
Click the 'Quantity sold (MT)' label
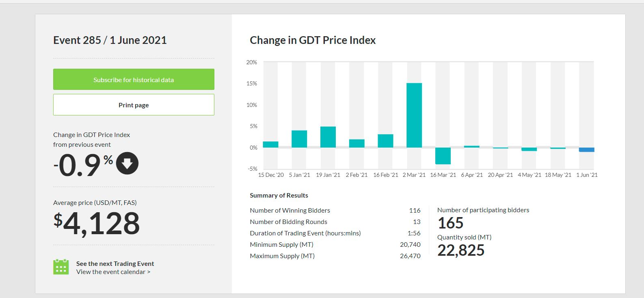click(464, 237)
